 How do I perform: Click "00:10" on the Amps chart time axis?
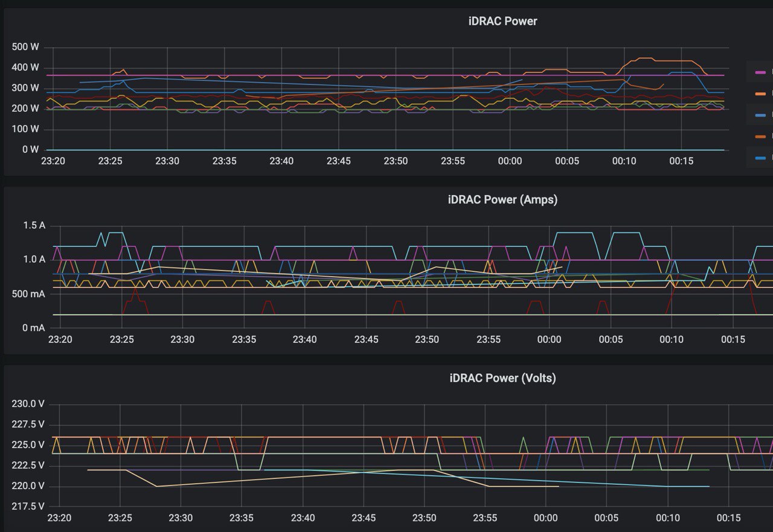(672, 340)
